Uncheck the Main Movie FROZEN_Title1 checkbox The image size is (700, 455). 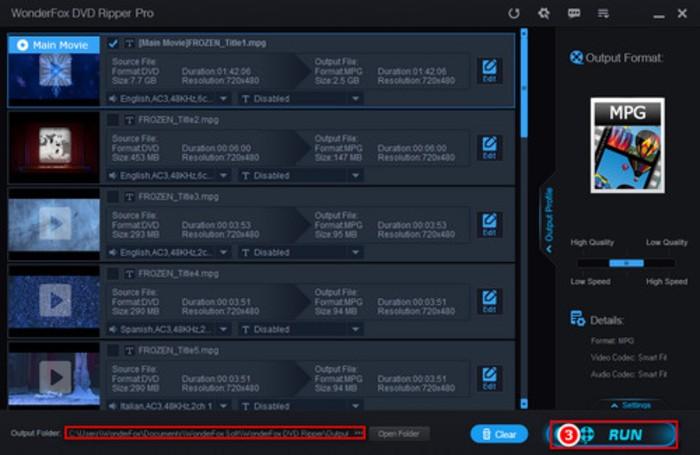tap(113, 43)
